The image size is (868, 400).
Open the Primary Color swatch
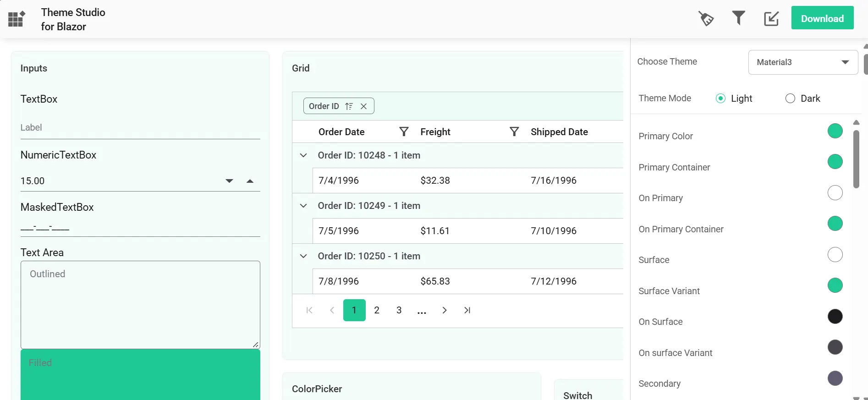click(x=835, y=131)
